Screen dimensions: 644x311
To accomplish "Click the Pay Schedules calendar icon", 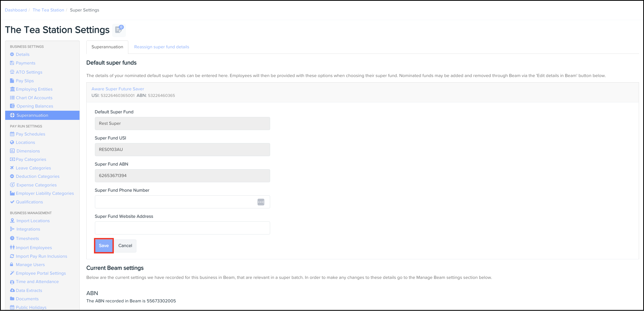I will click(x=12, y=134).
